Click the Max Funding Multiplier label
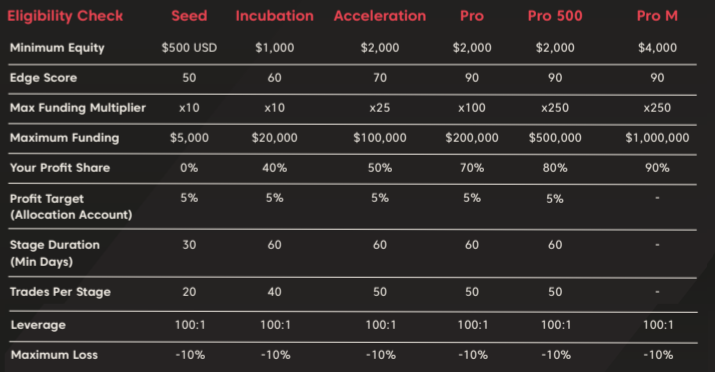Viewport: 715px width, 372px height. (78, 108)
